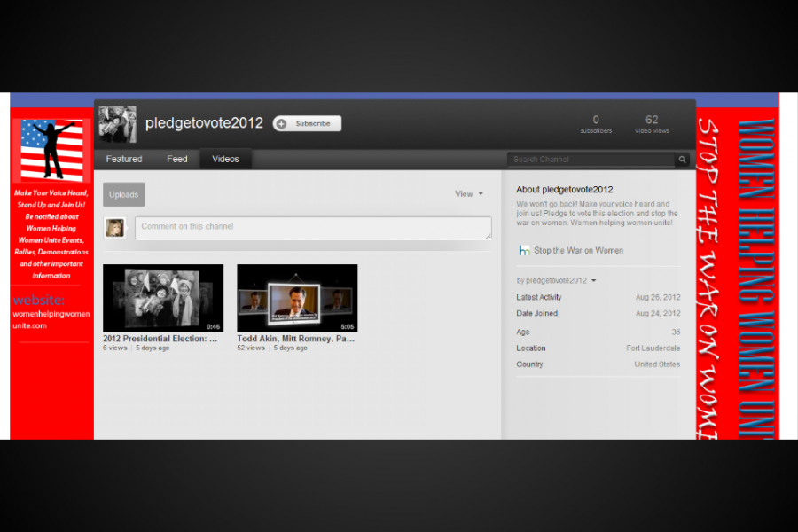Click the search magnifier icon
Viewport: 798px width, 532px height.
click(682, 160)
